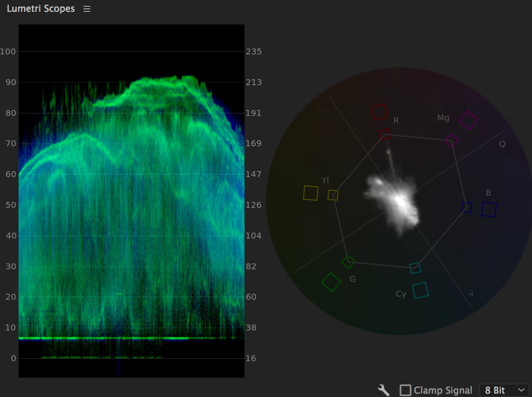The image size is (532, 397).
Task: Click the 235 scale value
Action: tap(254, 52)
